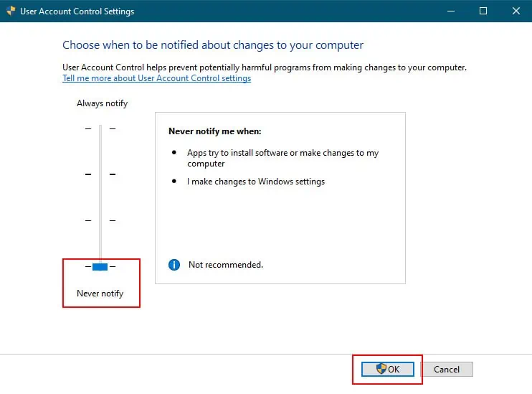Screen dimensions: 532x394
Task: Set slider to the second tick level
Action: click(100, 174)
